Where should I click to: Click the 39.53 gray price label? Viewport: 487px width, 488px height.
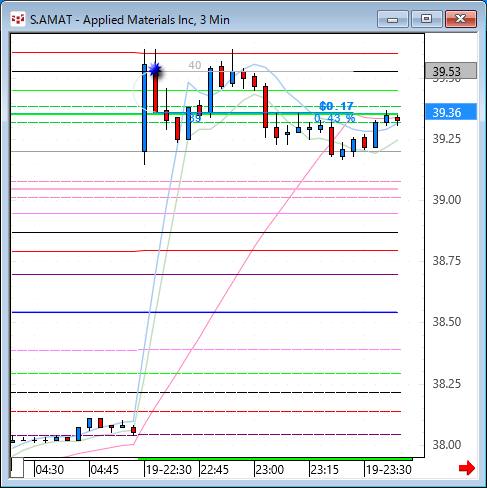[x=451, y=71]
